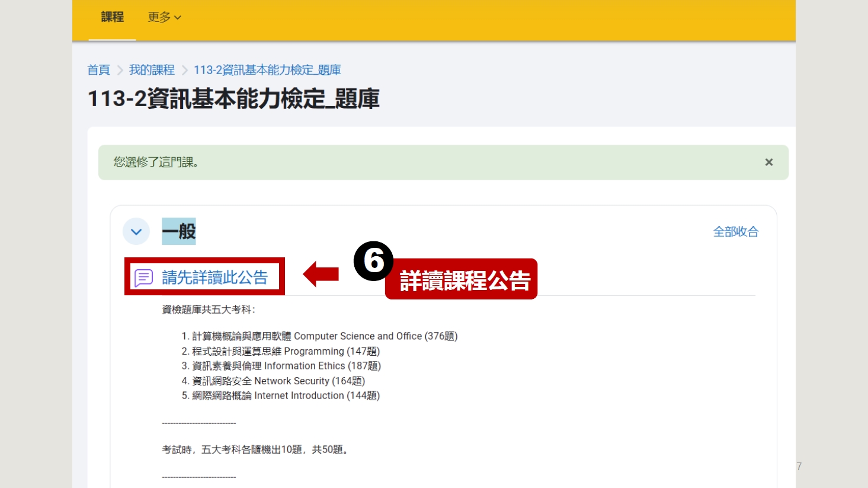Viewport: 868px width, 488px height.
Task: Click 全部收合 to collapse all sections
Action: pos(735,232)
